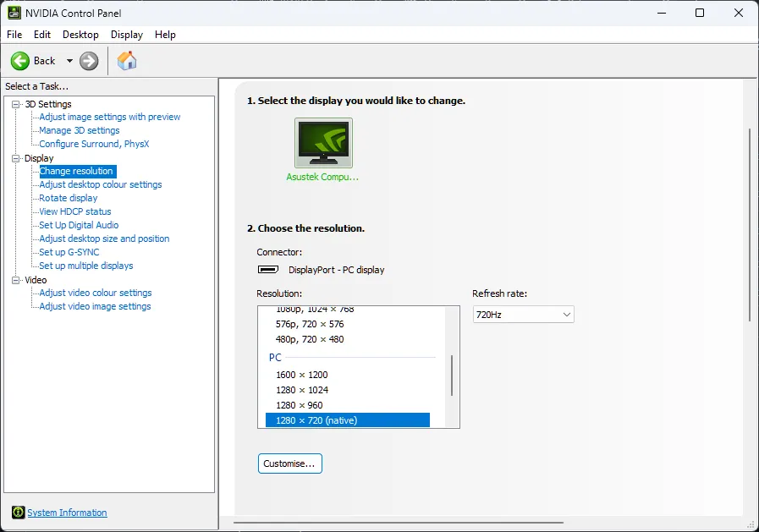Open the Back history dropdown arrow

(x=69, y=61)
